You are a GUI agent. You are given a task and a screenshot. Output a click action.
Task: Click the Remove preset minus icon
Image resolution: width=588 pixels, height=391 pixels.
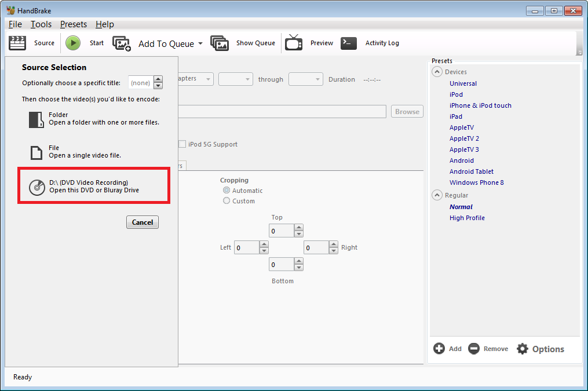click(x=474, y=349)
